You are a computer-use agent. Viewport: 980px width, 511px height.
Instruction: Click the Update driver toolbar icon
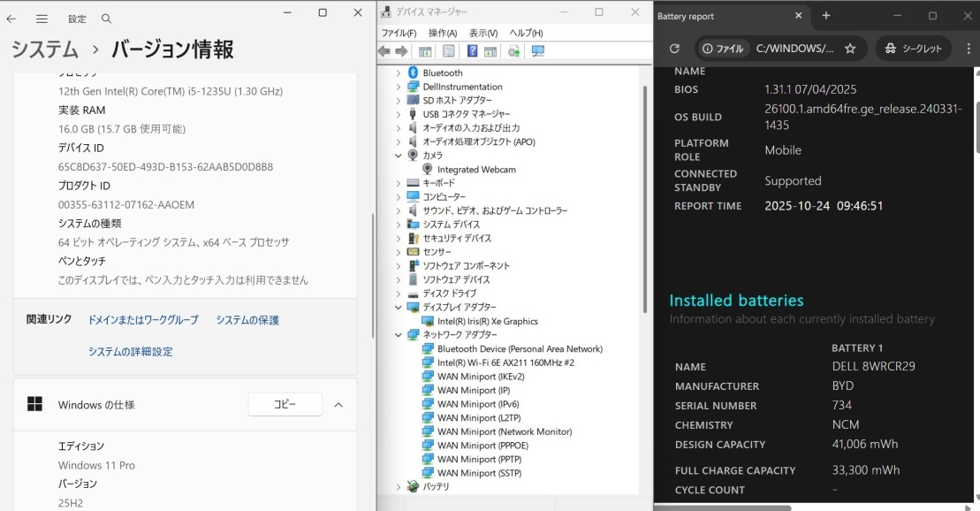click(513, 50)
